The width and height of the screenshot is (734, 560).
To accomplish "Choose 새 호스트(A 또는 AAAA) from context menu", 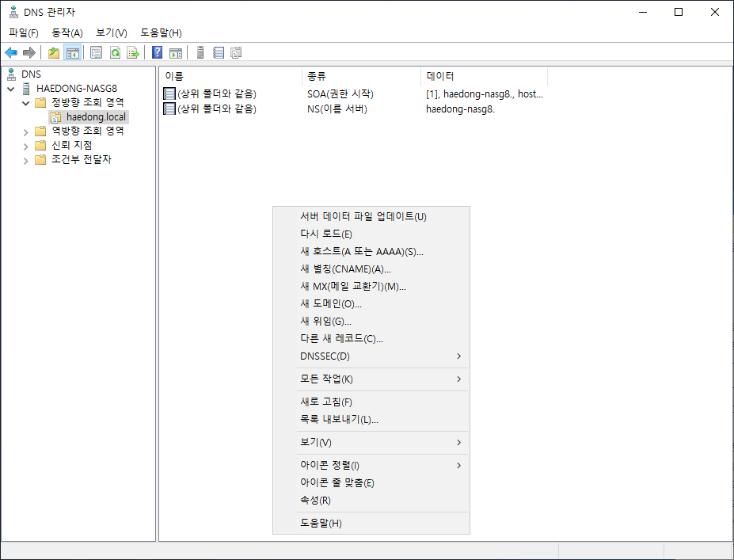I will [x=371, y=251].
